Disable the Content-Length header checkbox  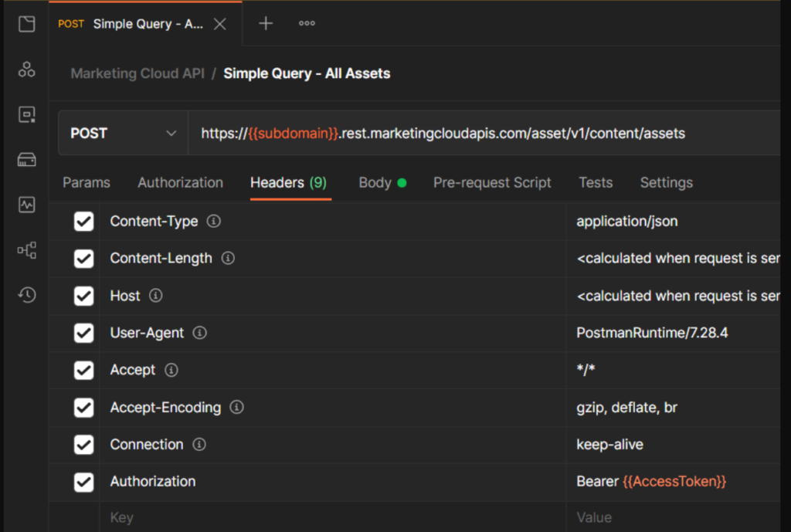click(83, 258)
